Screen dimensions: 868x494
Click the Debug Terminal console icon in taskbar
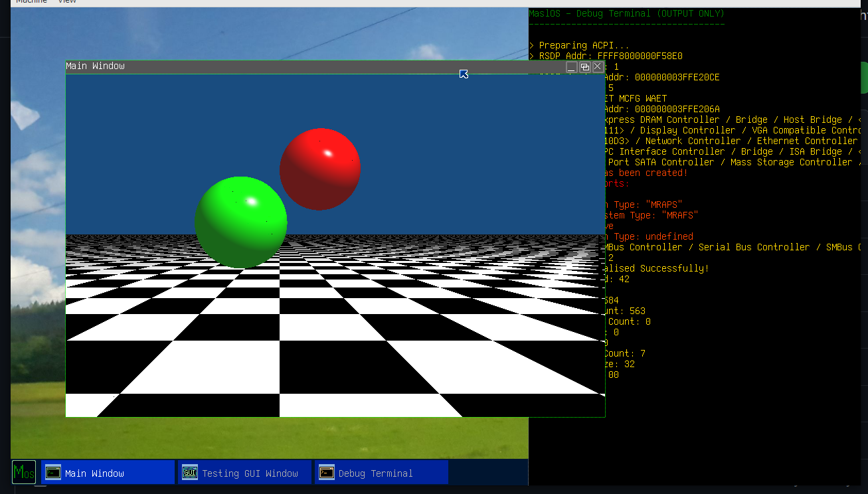tap(326, 472)
